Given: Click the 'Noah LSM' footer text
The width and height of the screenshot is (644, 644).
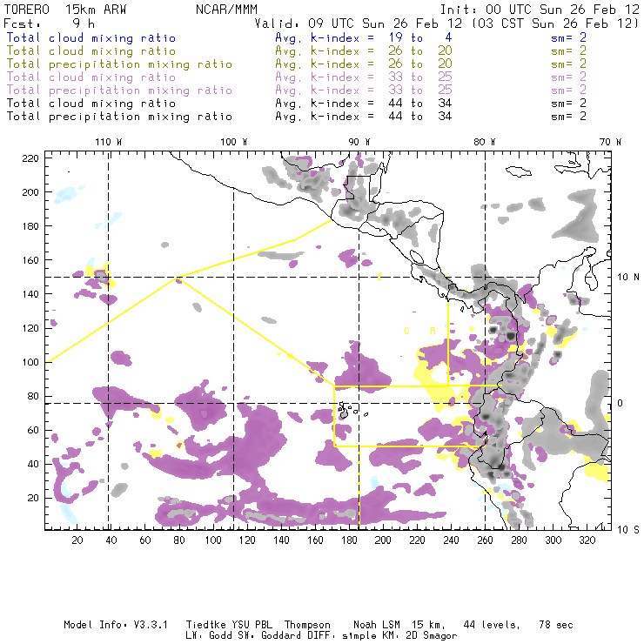Looking at the screenshot, I should (377, 625).
